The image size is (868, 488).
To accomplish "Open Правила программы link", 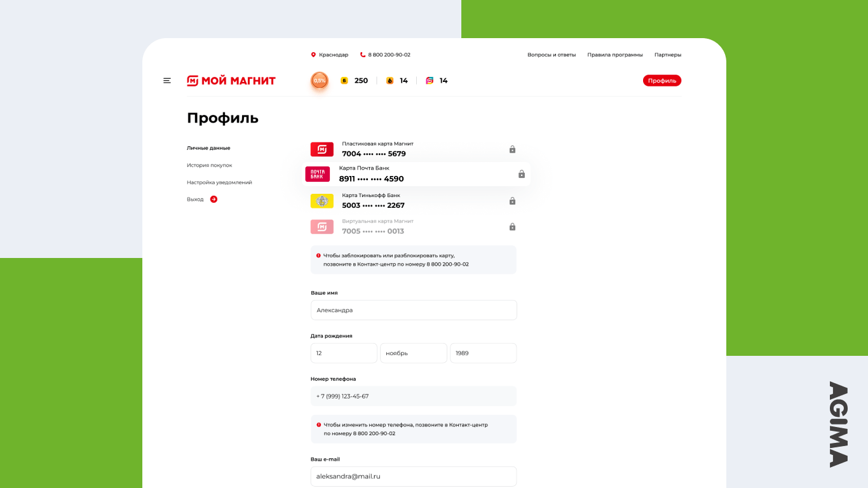I will click(x=615, y=55).
